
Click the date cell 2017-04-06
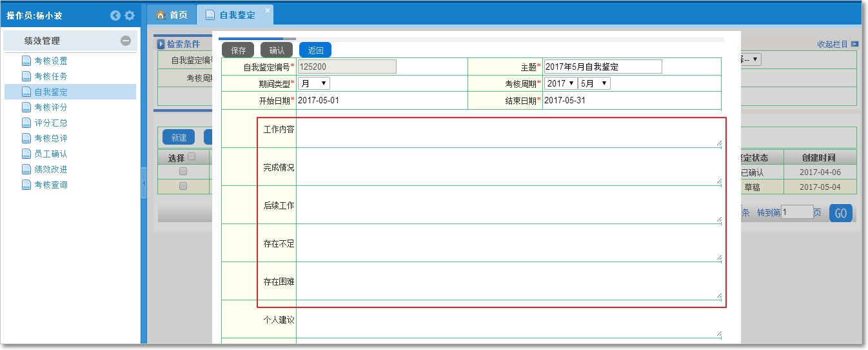[x=820, y=172]
